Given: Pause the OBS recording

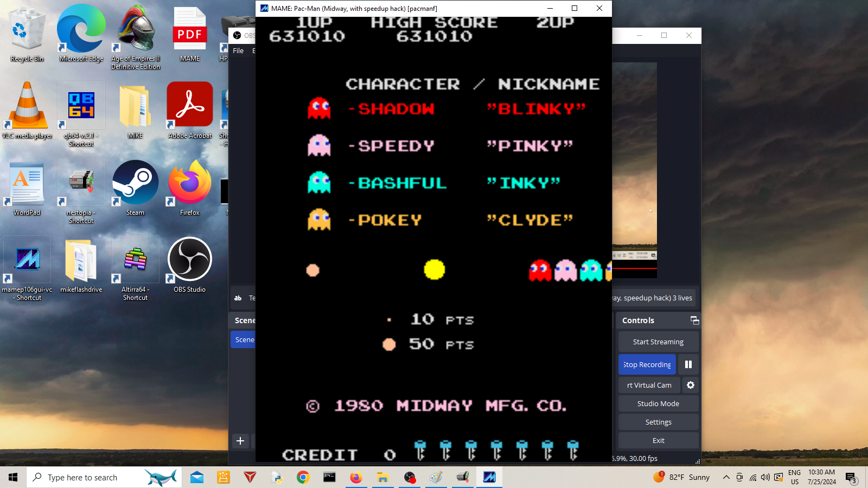Looking at the screenshot, I should click(x=688, y=364).
